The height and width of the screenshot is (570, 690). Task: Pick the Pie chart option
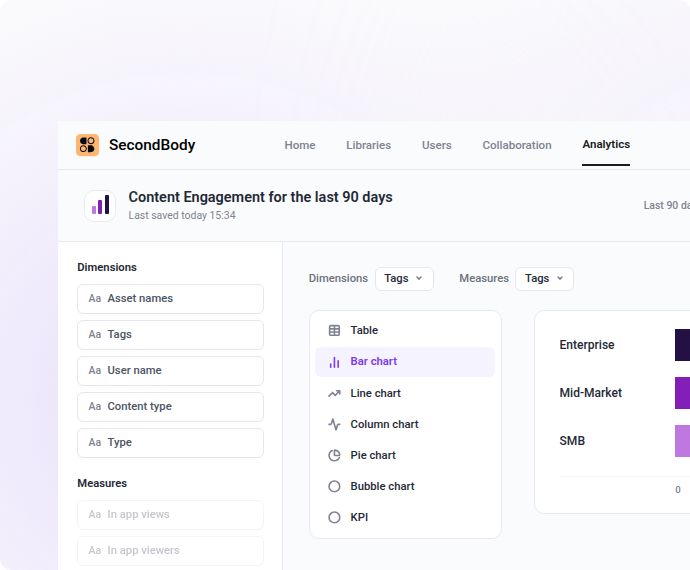[405, 455]
